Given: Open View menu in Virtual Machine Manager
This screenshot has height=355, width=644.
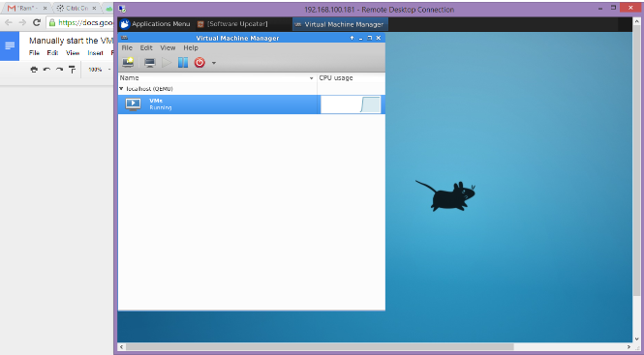Looking at the screenshot, I should pos(168,48).
